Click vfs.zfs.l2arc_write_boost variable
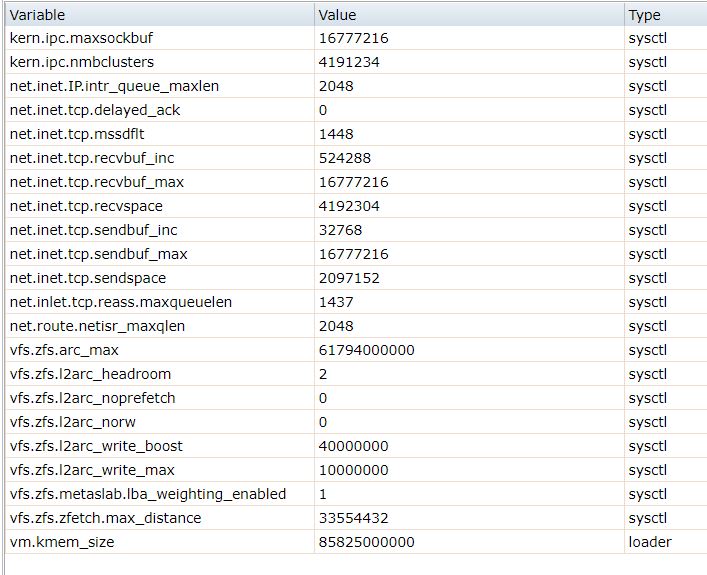Screen dimensions: 707x575 click(x=96, y=446)
